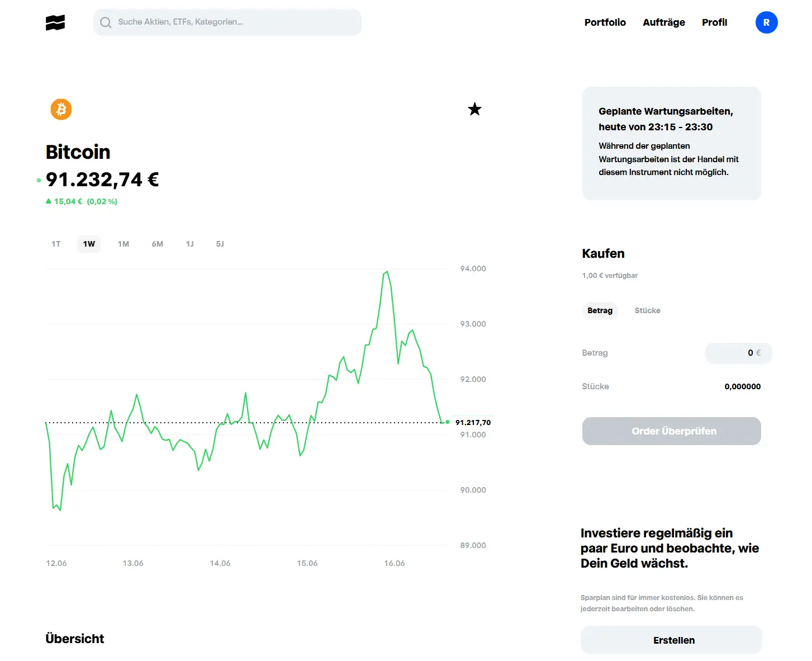The image size is (812, 661).
Task: Click the 91.217,70 price label
Action: tap(473, 423)
